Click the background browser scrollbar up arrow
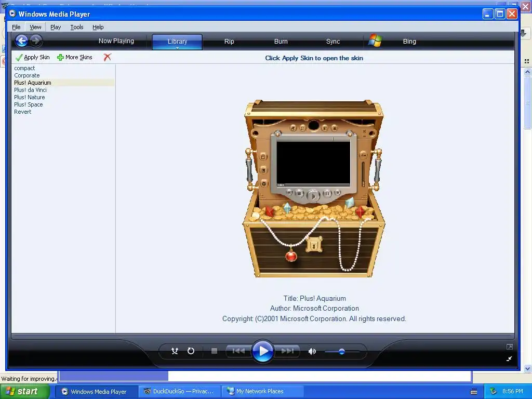 (527, 72)
